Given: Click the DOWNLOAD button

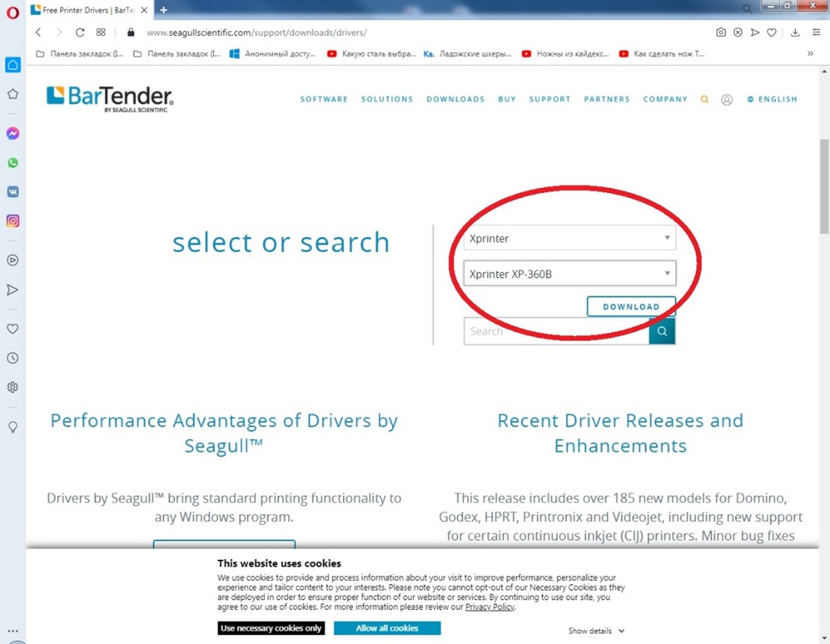Looking at the screenshot, I should click(x=631, y=307).
